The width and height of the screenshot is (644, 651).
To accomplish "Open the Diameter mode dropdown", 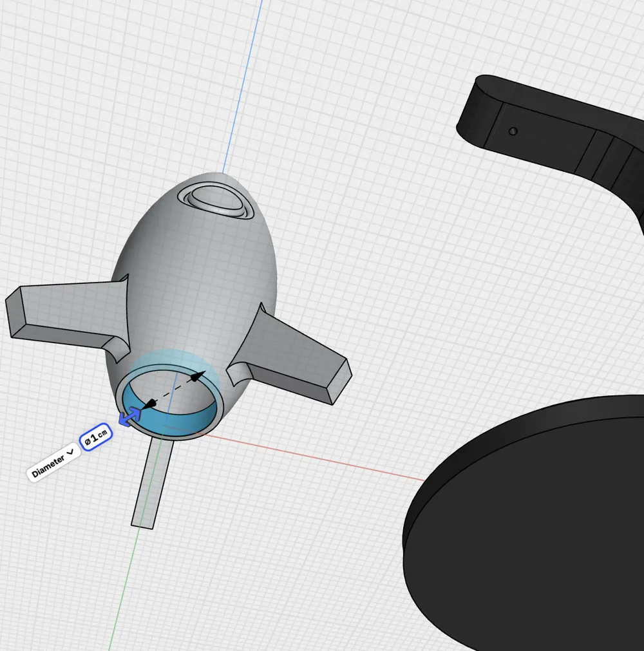I will point(53,462).
